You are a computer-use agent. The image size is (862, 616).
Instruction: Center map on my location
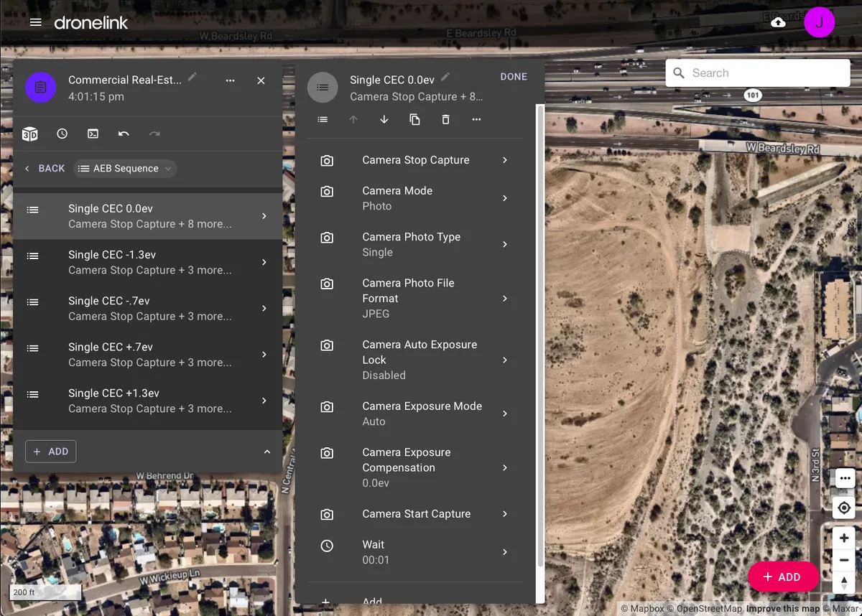pyautogui.click(x=844, y=508)
